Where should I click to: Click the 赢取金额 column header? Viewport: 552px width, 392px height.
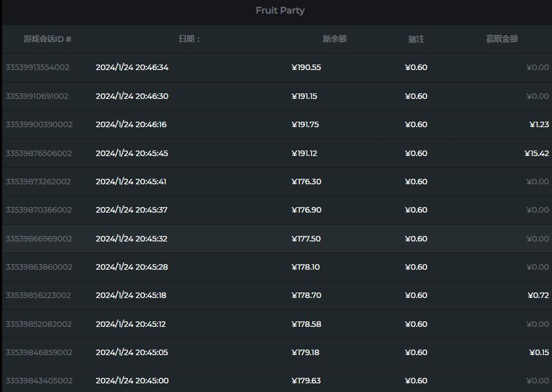tap(502, 39)
